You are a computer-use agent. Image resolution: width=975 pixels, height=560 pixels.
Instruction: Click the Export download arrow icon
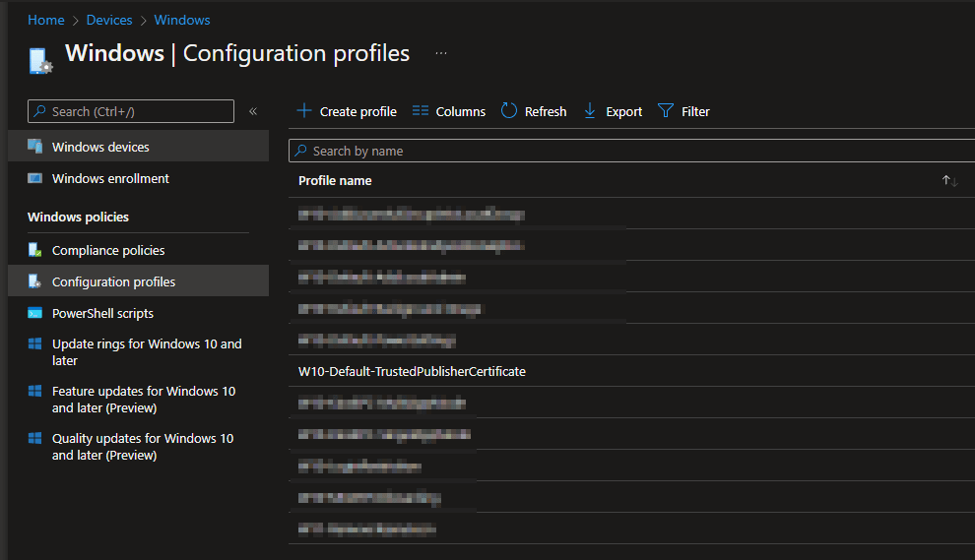[x=590, y=111]
